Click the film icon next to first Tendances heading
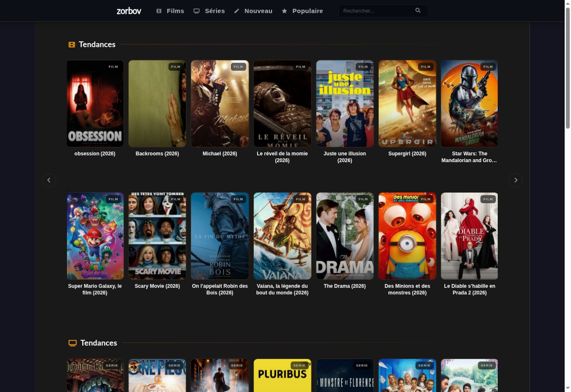This screenshot has width=571, height=392. pyautogui.click(x=72, y=44)
